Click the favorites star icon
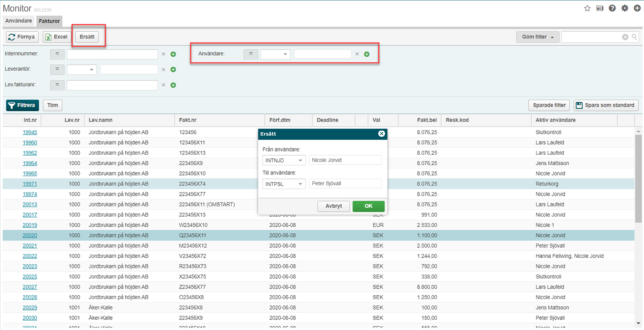Screen dimensions: 644x330 click(x=587, y=8)
